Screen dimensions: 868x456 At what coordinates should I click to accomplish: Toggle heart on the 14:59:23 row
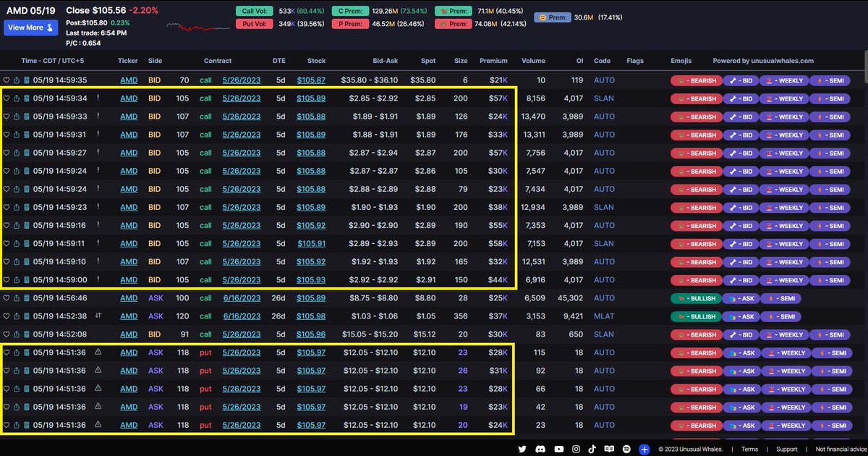click(7, 207)
